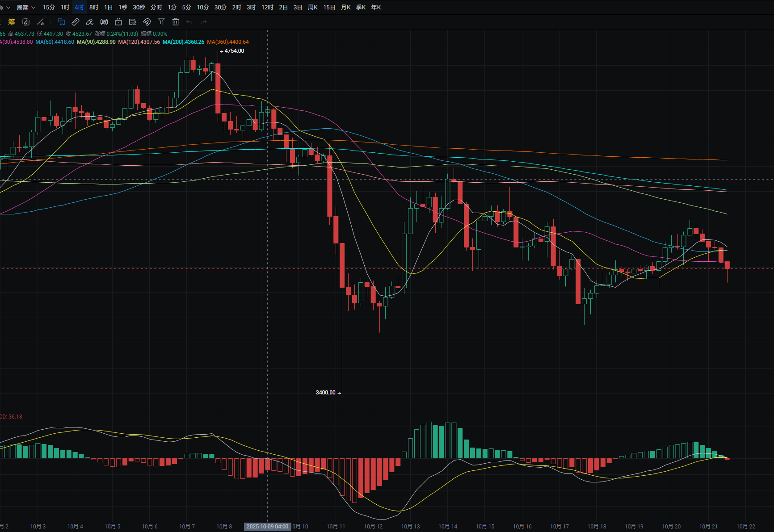
Task: Select the eraser pen drawing tool
Action: point(90,22)
